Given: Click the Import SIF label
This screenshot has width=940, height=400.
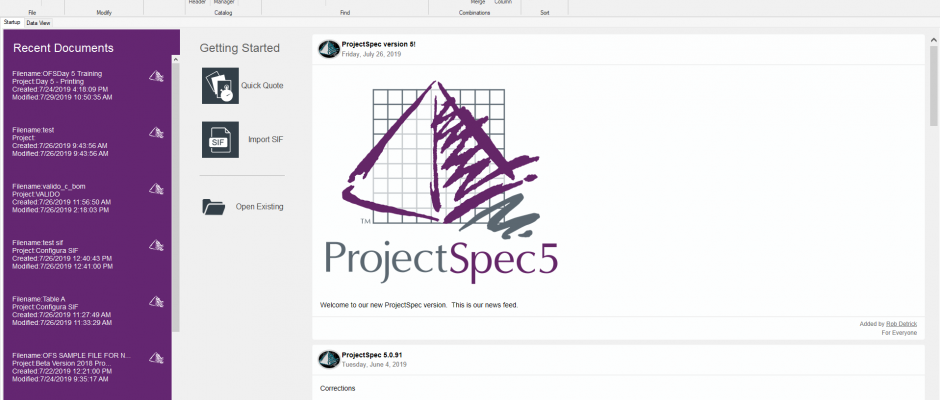Looking at the screenshot, I should click(266, 140).
